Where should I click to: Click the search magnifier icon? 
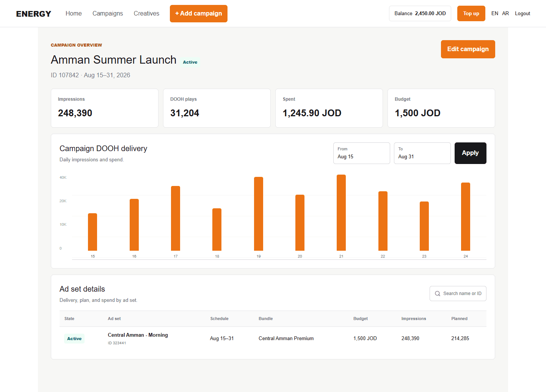[x=438, y=294]
